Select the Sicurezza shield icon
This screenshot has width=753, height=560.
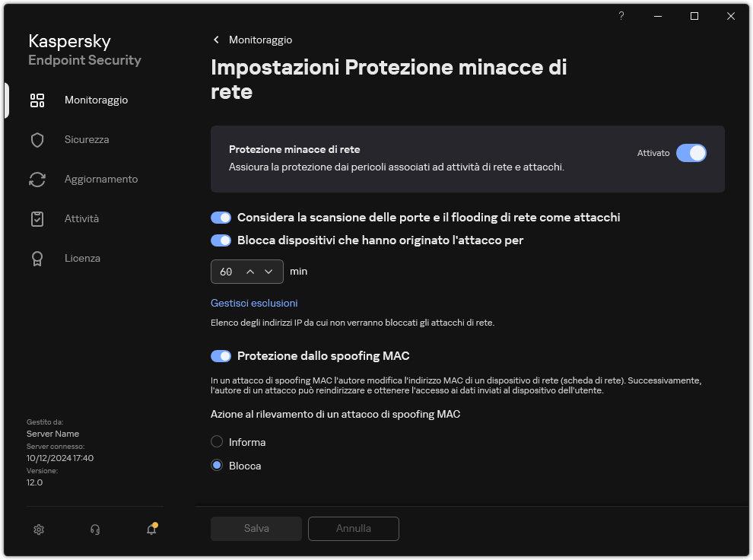point(37,139)
